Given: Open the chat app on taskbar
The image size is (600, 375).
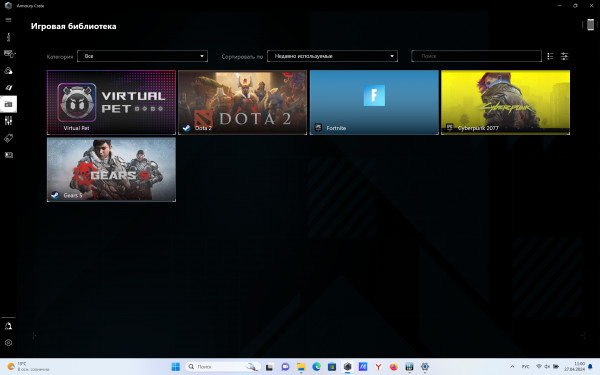Looking at the screenshot, I should [x=285, y=367].
